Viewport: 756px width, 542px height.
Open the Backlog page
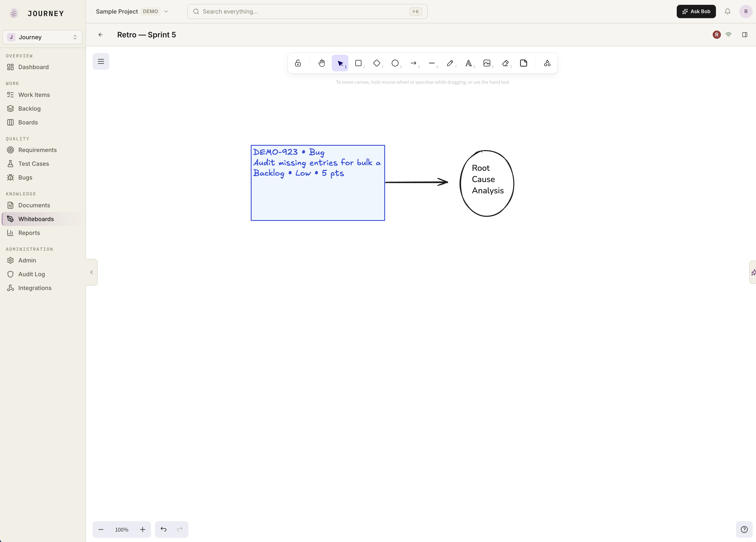43,108
